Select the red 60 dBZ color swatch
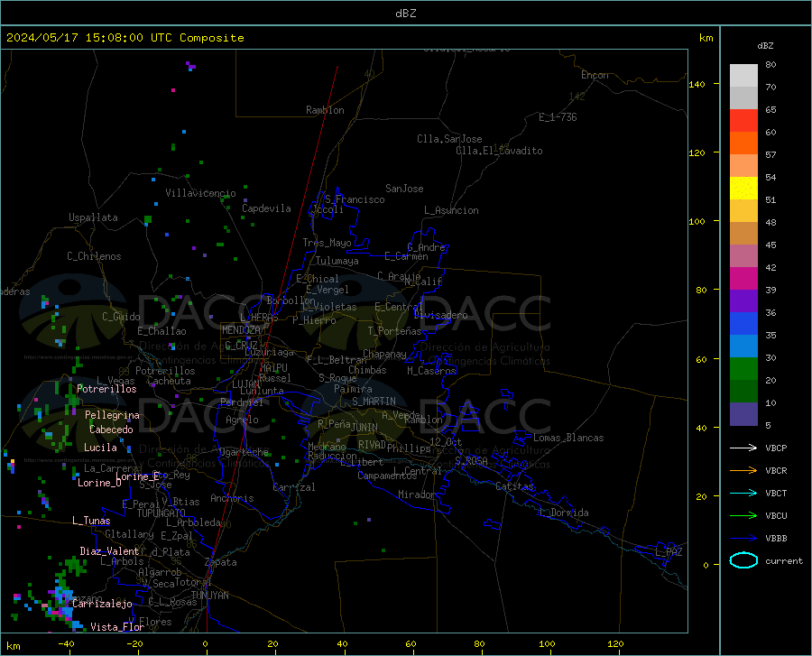 click(x=743, y=121)
